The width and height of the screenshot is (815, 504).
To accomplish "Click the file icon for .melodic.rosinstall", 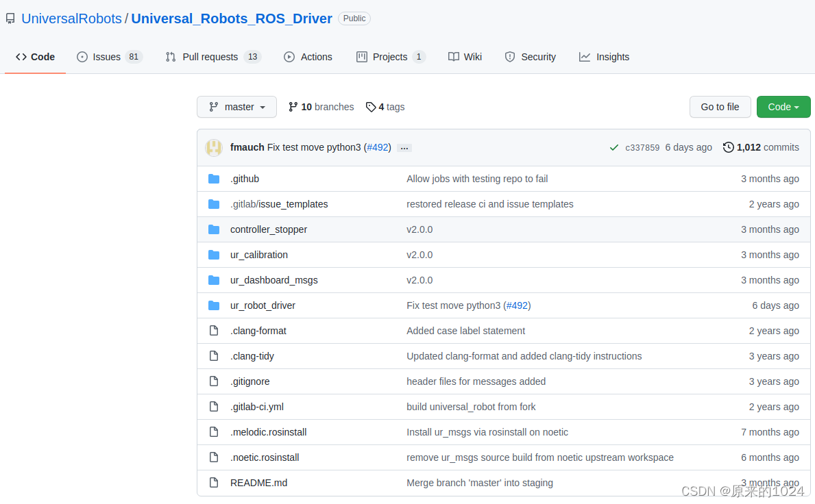I will point(214,432).
